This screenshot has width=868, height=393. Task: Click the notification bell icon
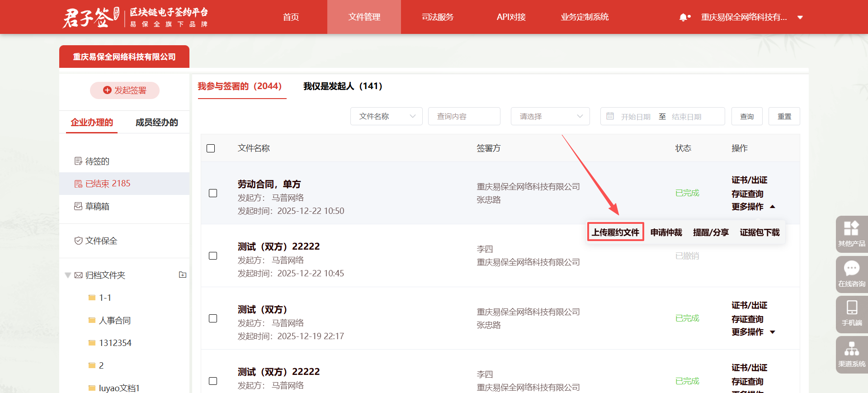tap(684, 17)
